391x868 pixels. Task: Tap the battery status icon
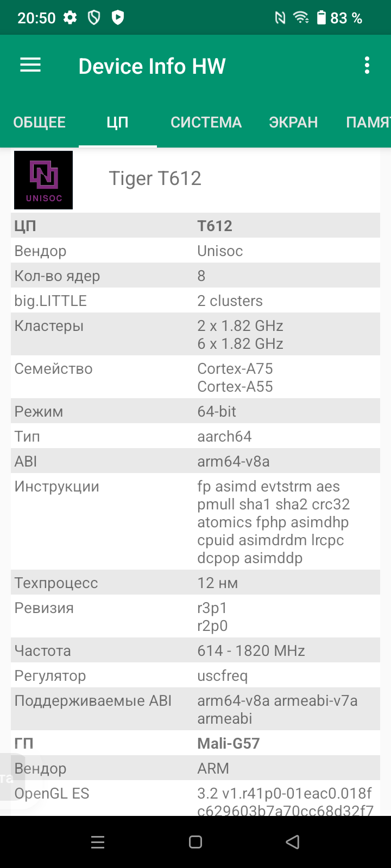coord(321,18)
